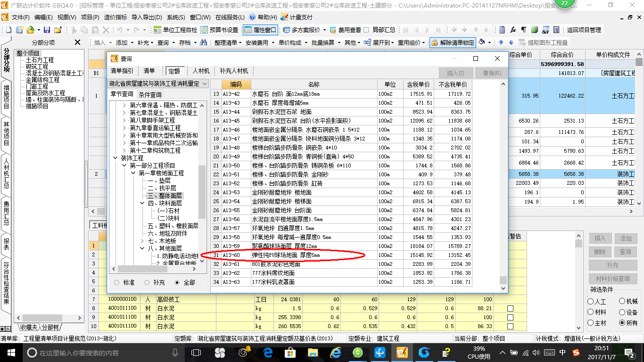Click the blue move-down arrow icon

512,42
